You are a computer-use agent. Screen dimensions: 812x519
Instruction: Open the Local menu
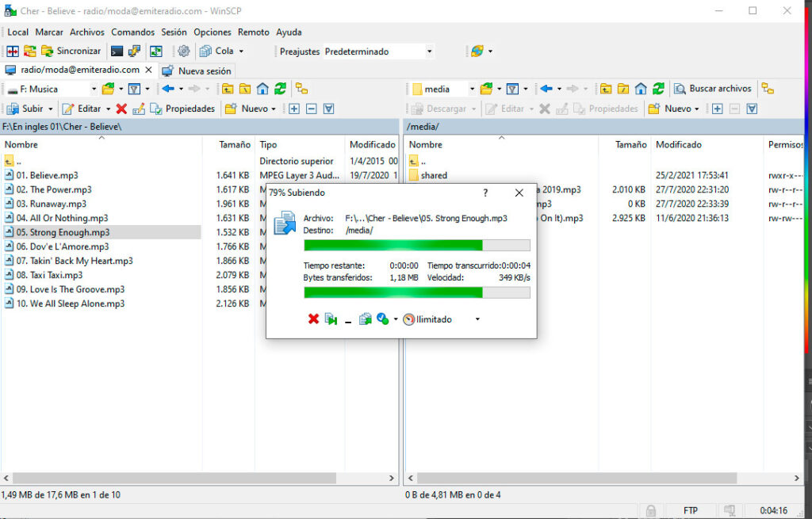pos(17,32)
